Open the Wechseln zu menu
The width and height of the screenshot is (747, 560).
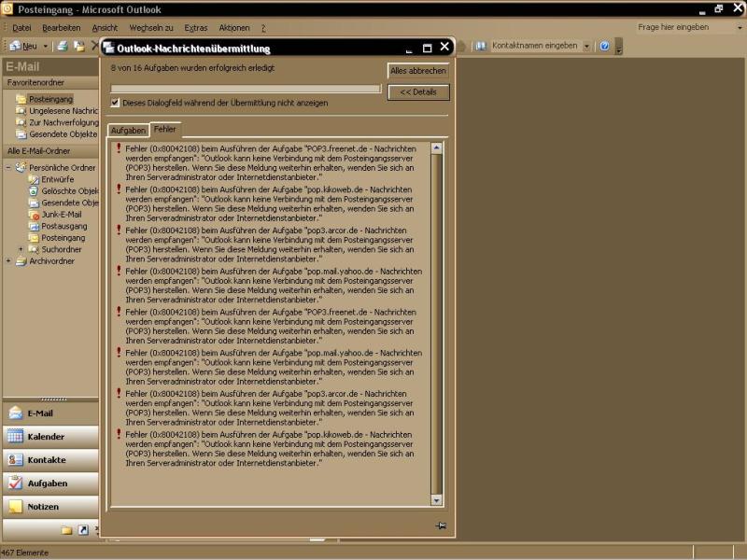click(151, 28)
